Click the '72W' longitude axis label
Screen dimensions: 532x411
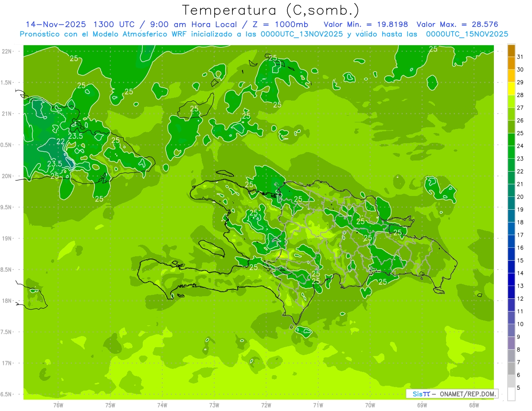[x=266, y=405]
